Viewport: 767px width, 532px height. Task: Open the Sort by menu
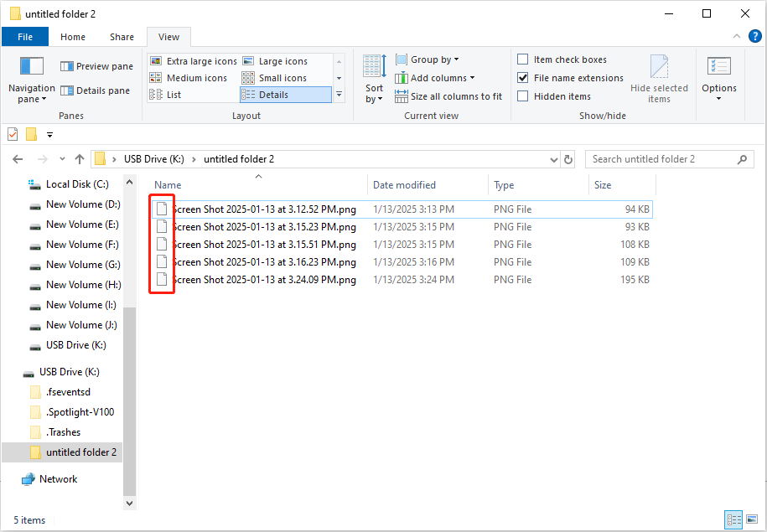(375, 80)
